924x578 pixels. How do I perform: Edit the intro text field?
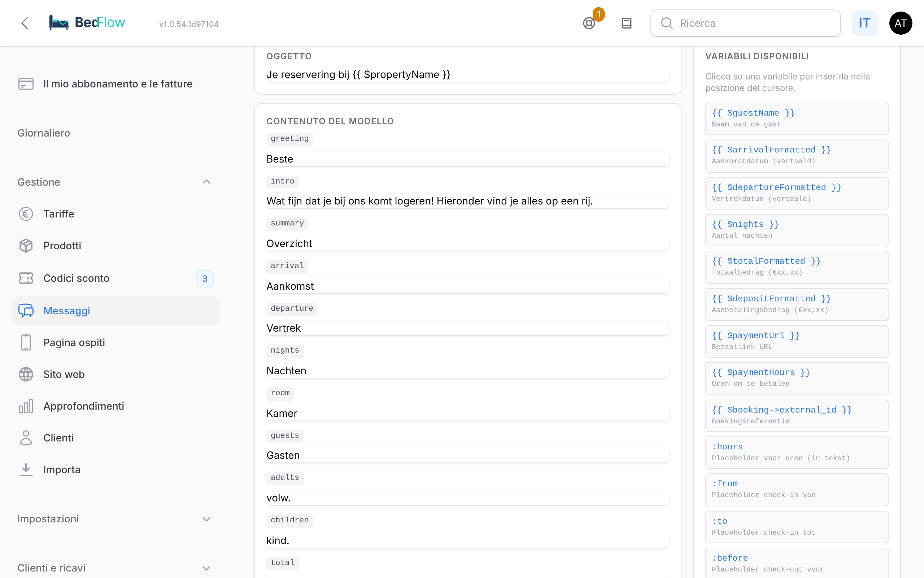click(467, 201)
